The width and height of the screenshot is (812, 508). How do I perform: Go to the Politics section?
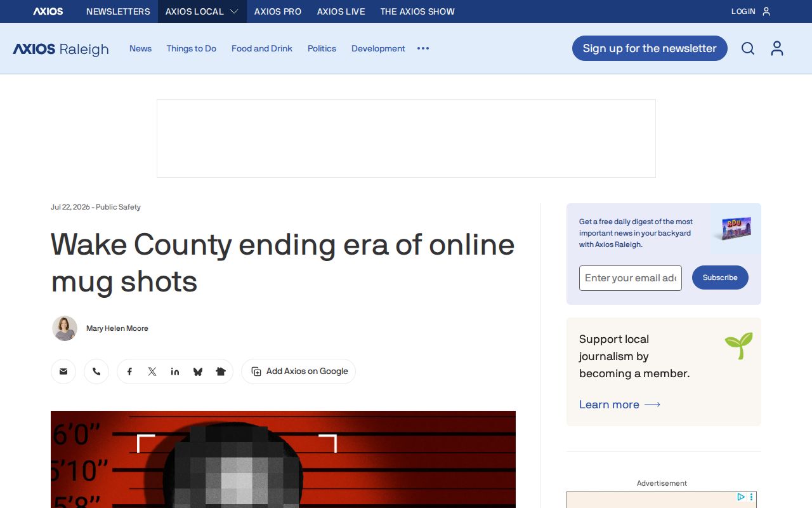pyautogui.click(x=322, y=48)
